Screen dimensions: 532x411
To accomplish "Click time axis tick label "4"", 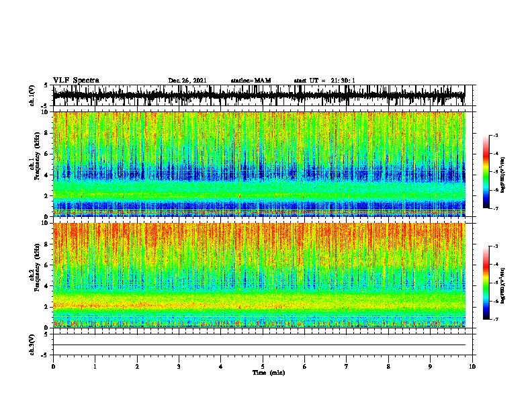I will [x=221, y=367].
